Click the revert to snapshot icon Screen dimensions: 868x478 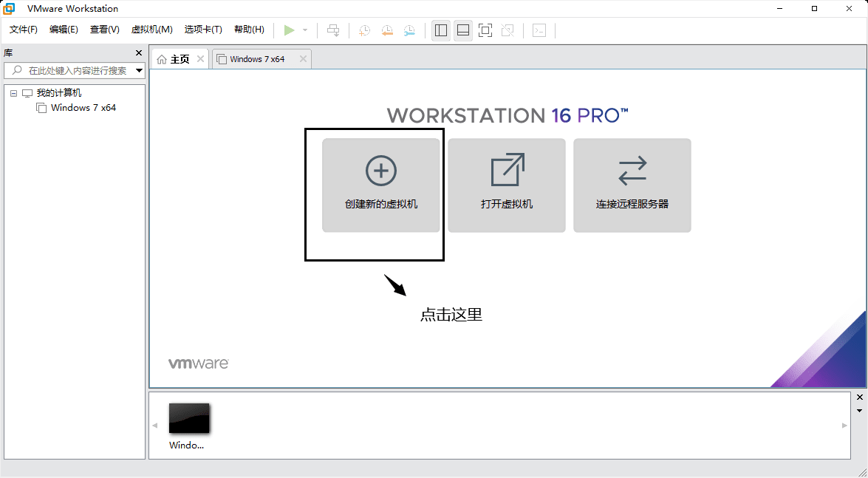click(x=387, y=30)
